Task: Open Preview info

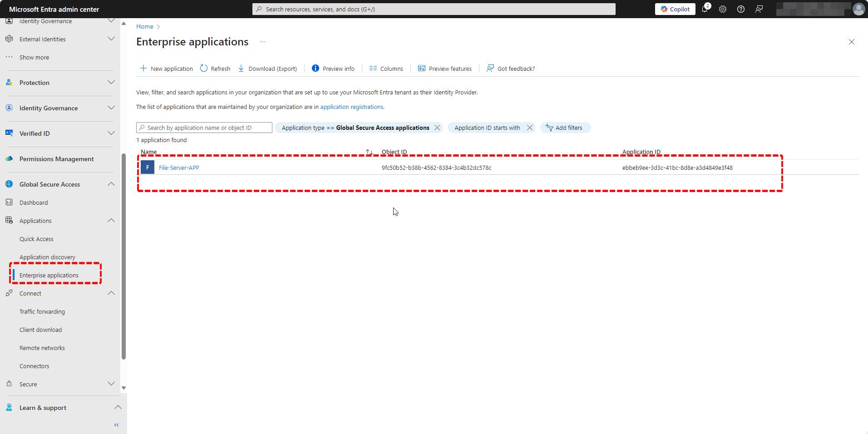Action: pos(333,69)
